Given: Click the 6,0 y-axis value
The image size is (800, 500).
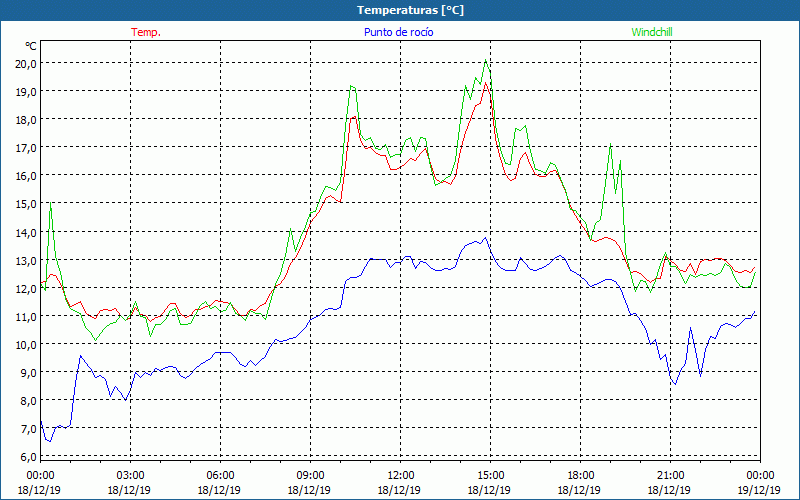Looking at the screenshot, I should 29,457.
